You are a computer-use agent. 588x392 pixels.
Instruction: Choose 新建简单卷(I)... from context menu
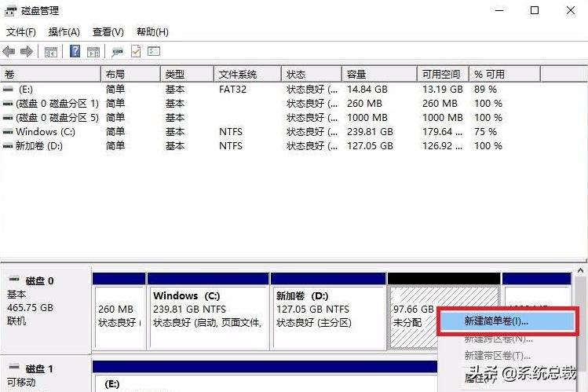click(x=507, y=321)
